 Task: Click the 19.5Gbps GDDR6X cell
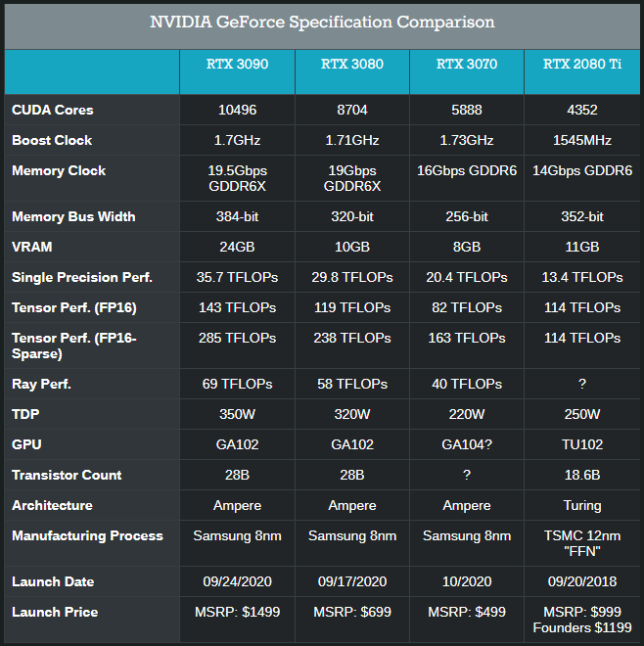tap(237, 178)
